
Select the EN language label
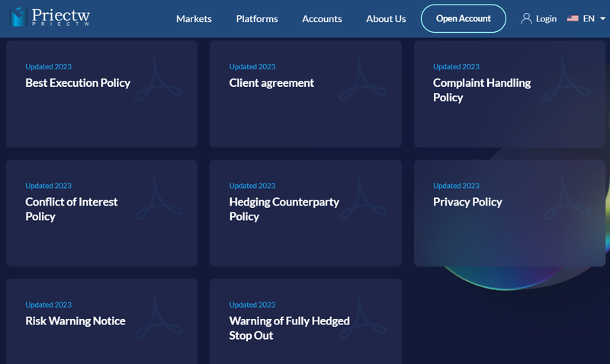[588, 18]
